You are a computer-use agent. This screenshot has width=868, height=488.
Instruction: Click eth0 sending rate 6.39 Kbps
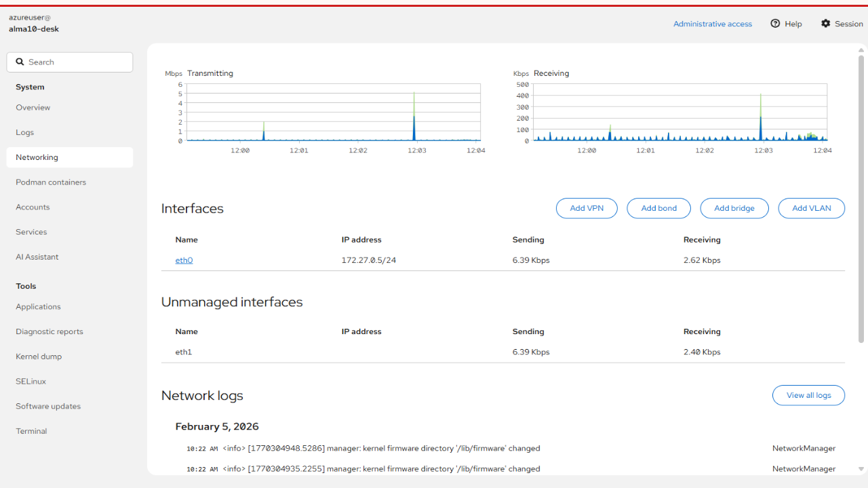531,260
